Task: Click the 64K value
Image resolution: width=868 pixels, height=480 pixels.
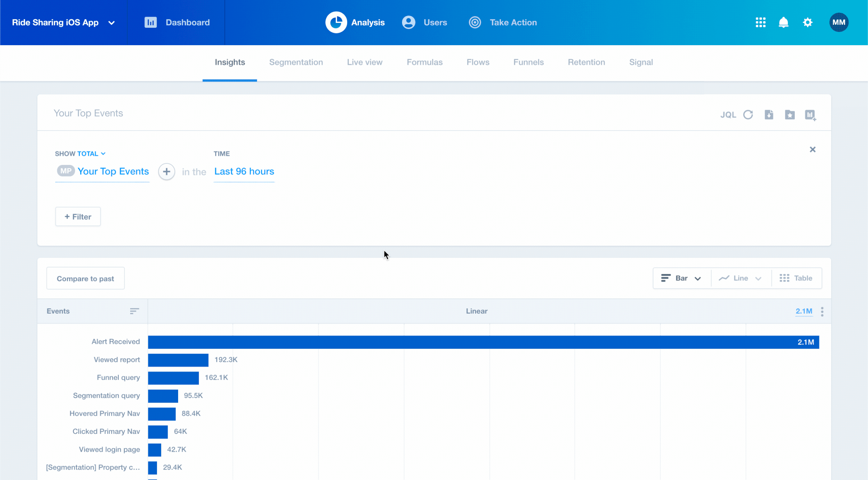Action: tap(180, 431)
